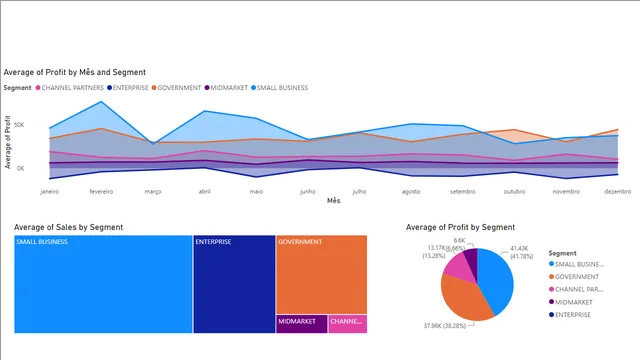Click the SMALL BUSINESS treemap tile
640x360 pixels.
point(103,284)
